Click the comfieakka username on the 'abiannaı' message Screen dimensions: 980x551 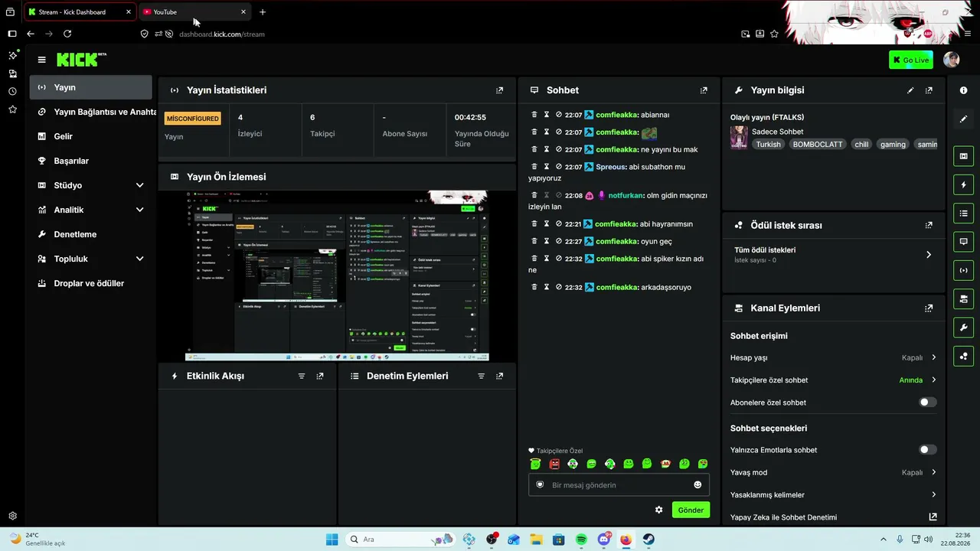click(x=616, y=115)
